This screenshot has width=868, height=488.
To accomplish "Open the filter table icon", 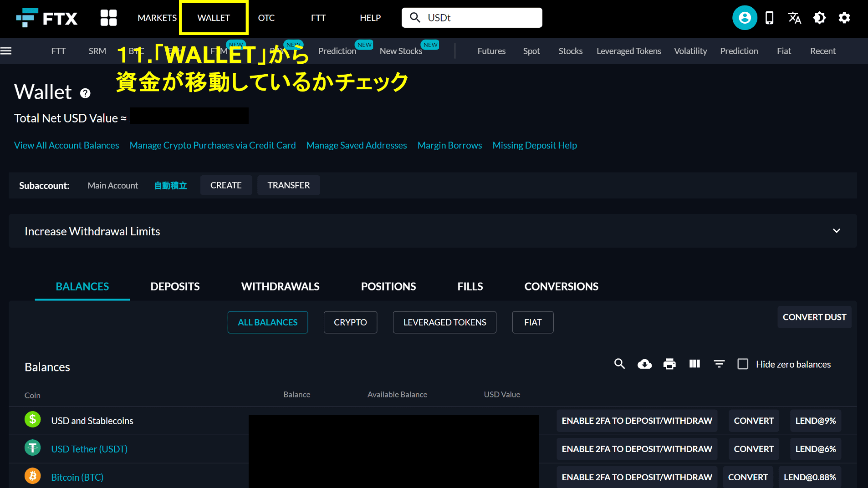I will pos(719,364).
